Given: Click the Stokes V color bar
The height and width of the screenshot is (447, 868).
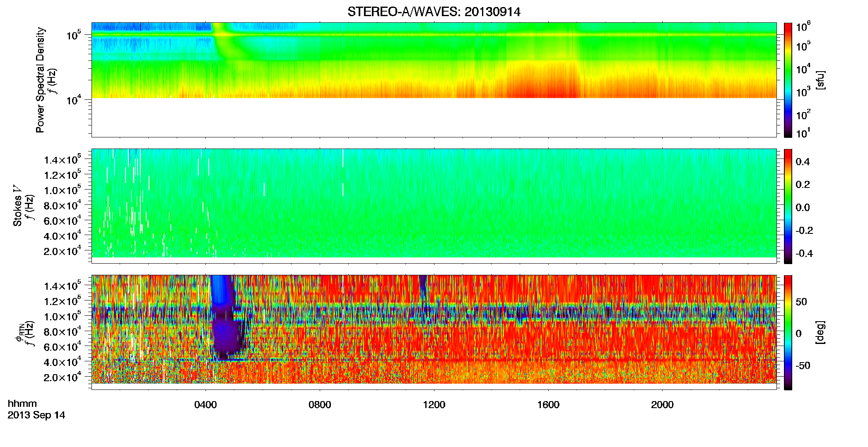Looking at the screenshot, I should [788, 206].
